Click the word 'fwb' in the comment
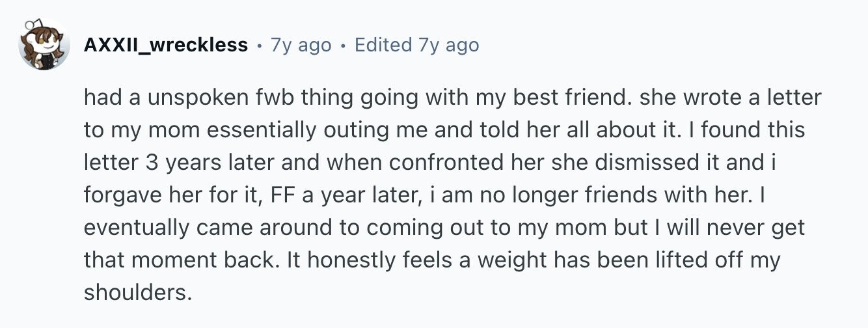The width and height of the screenshot is (868, 328). point(279,98)
